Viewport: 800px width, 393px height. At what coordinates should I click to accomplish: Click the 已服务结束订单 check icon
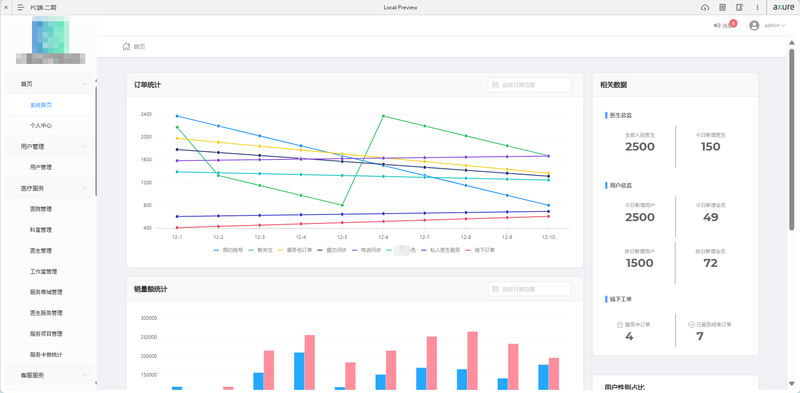[691, 325]
